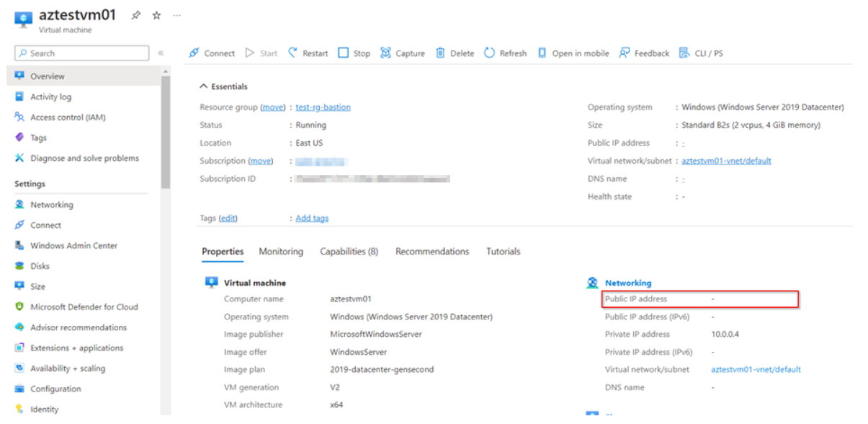The width and height of the screenshot is (868, 424).
Task: Mark aztestvm01 as favorite with star
Action: tap(156, 15)
